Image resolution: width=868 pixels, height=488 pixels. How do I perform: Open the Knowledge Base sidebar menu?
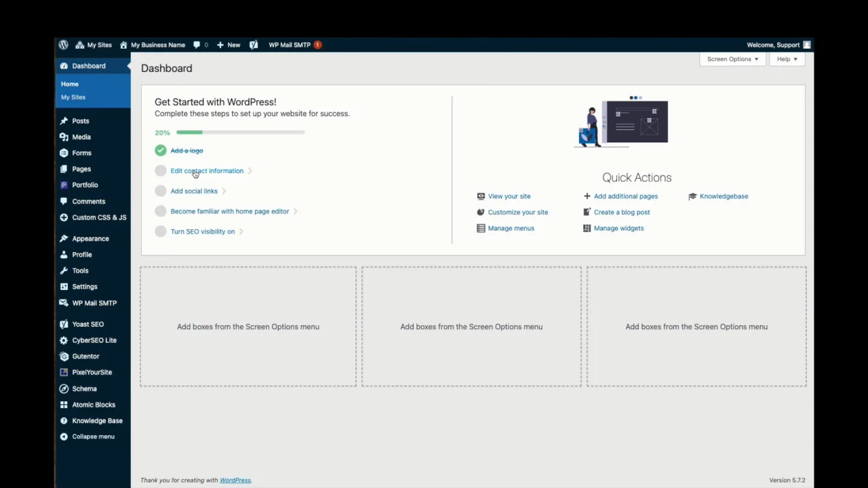(93, 421)
